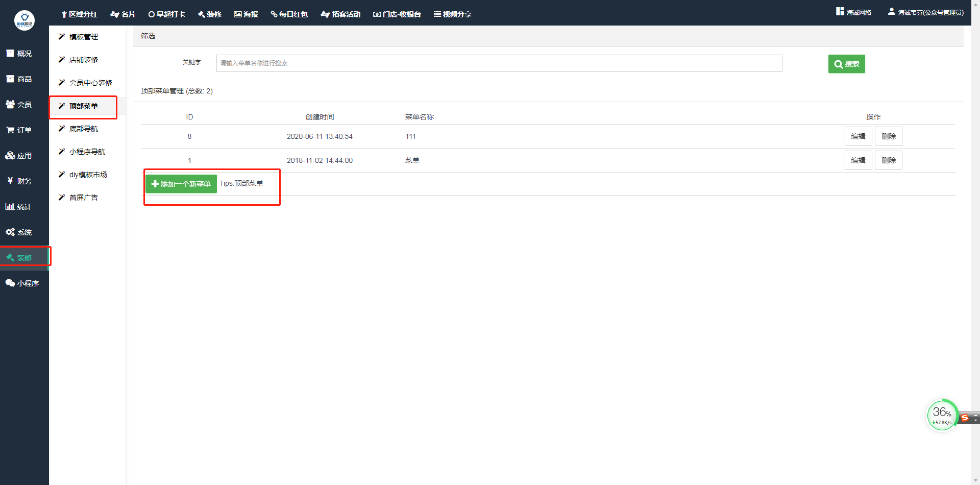This screenshot has width=980, height=485.
Task: Click the site logo in the sidebar
Action: click(24, 20)
